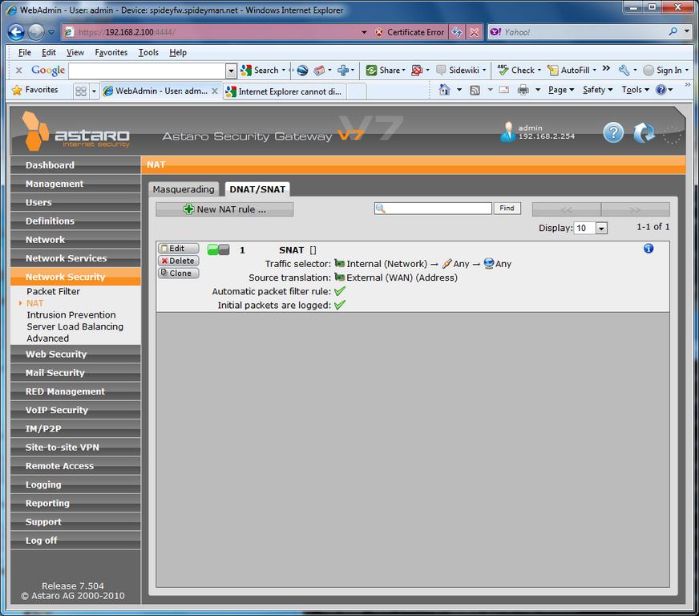Viewport: 699px width, 616px height.
Task: Click the IE Help question mark icon
Action: (x=661, y=90)
